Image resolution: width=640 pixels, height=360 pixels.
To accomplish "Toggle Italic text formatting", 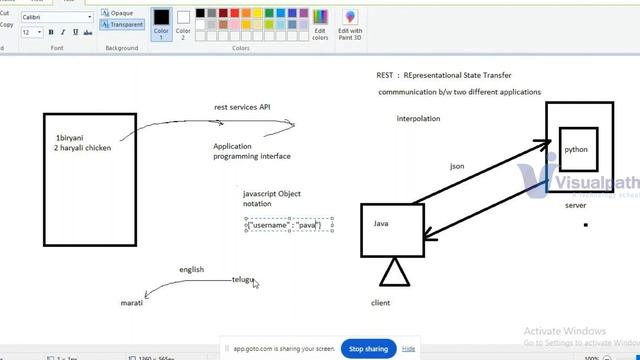I will click(x=63, y=32).
